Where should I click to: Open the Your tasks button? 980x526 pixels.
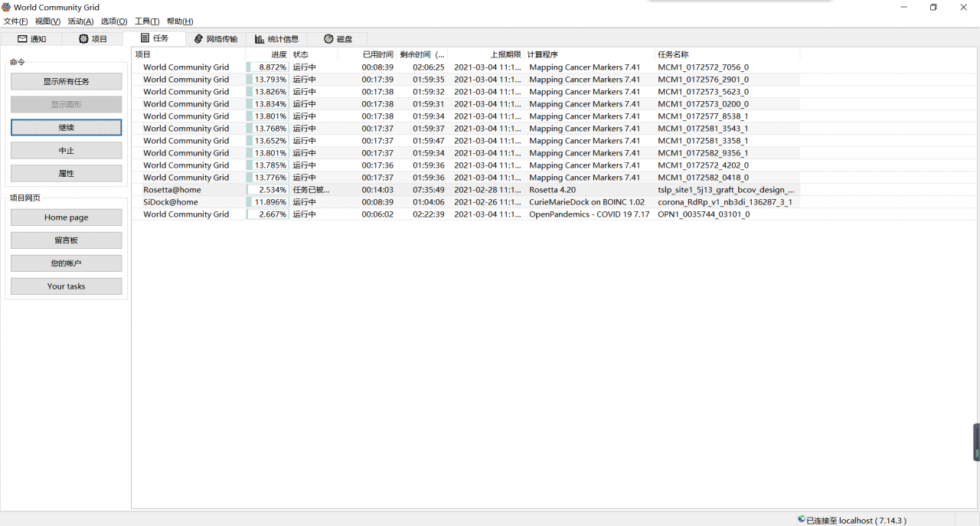pos(66,286)
